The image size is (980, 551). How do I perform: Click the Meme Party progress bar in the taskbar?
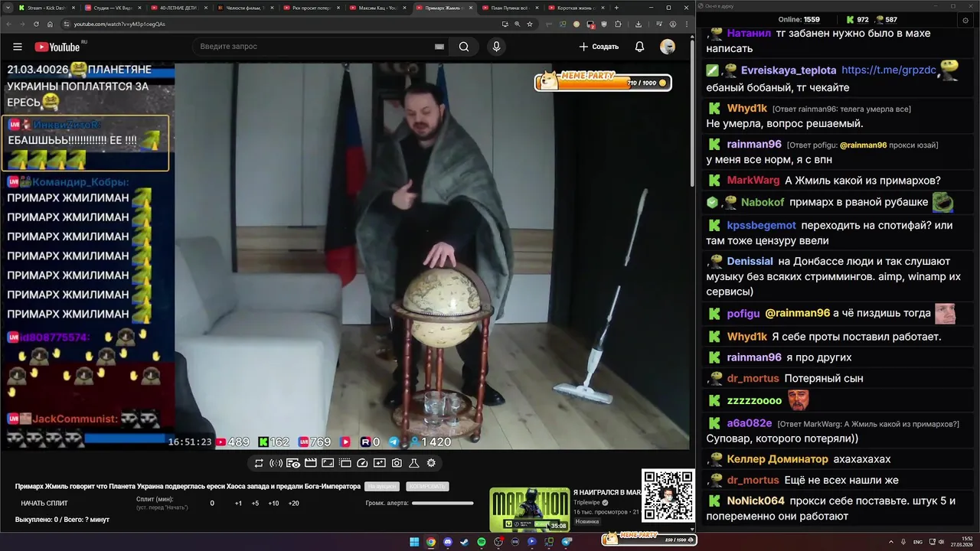click(x=648, y=540)
